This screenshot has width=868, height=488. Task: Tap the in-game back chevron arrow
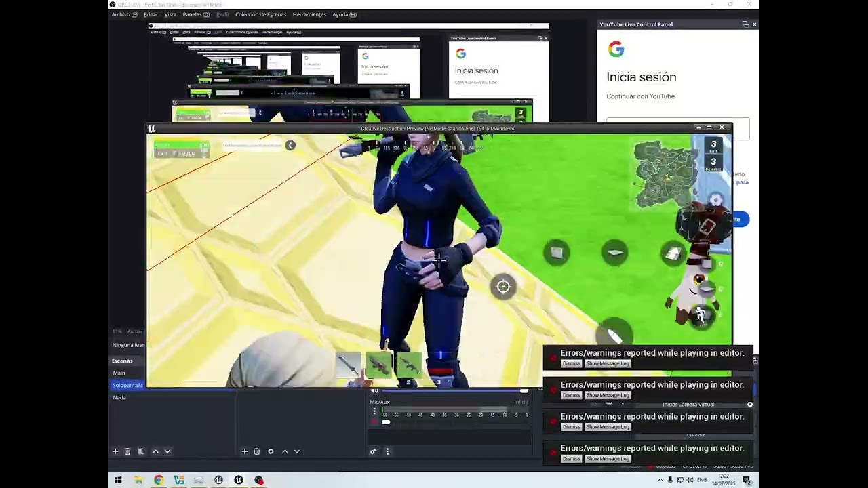(290, 145)
